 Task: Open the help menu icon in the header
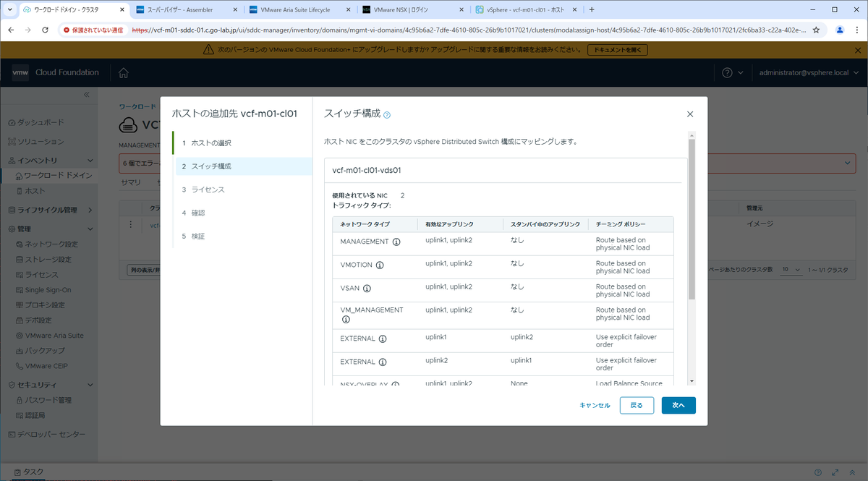pos(728,72)
